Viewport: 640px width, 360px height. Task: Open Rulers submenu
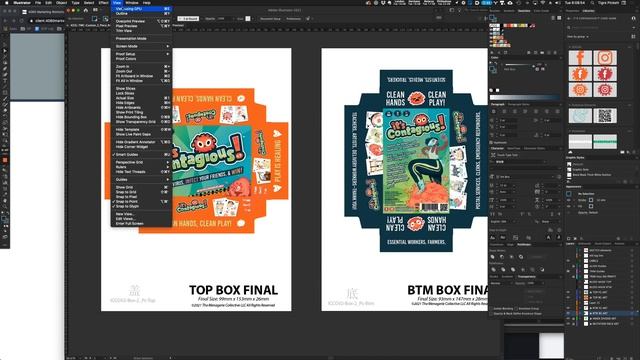[141, 167]
